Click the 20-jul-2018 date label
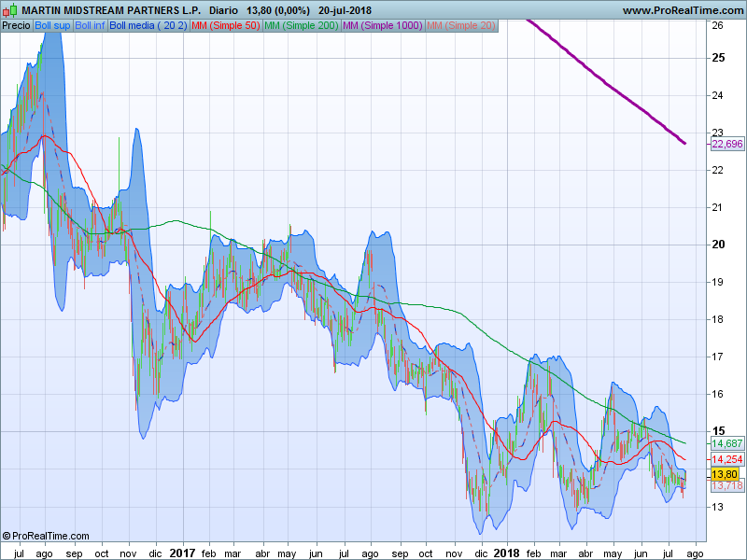Viewport: 747px width, 560px height. [x=345, y=10]
